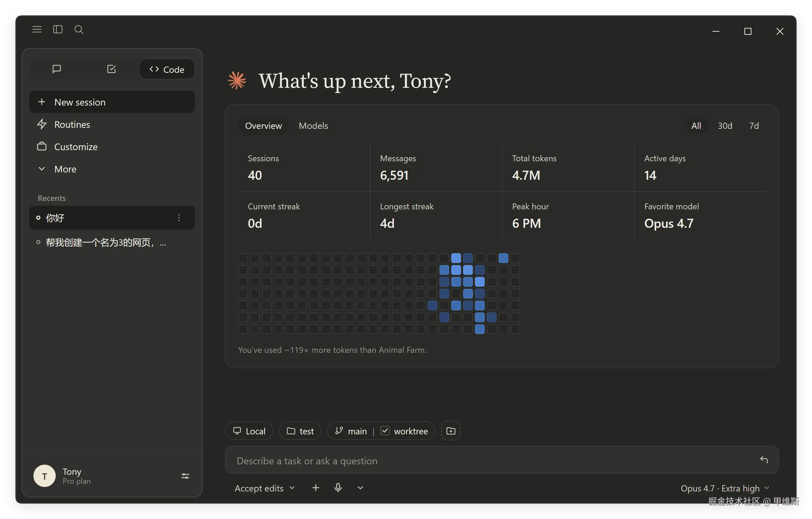This screenshot has height=519, width=812.
Task: Toggle the sidebar panel icon
Action: [x=58, y=30]
